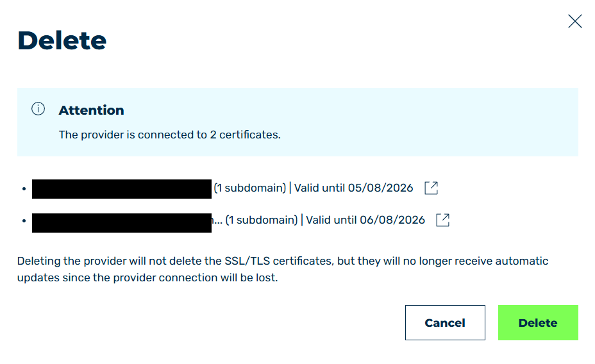This screenshot has width=595, height=364.
Task: Select the first redacted certificate name
Action: coord(121,189)
